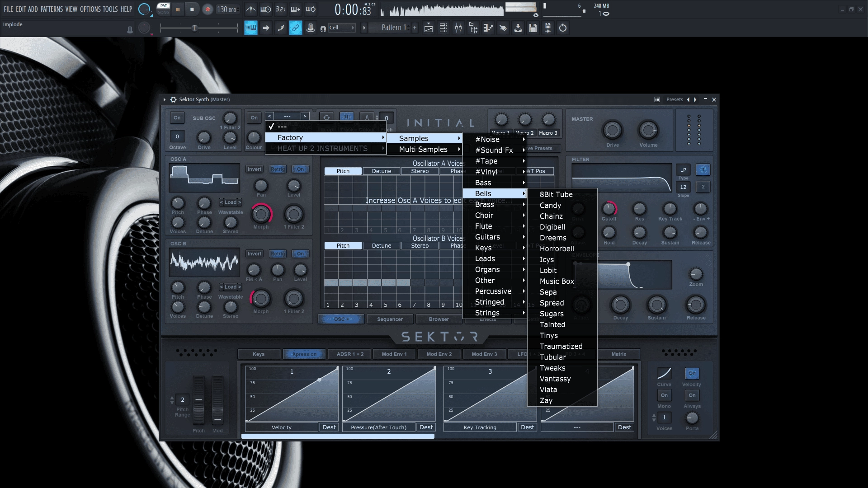868x488 pixels.
Task: Toggle loop recording icon
Action: 311,9
